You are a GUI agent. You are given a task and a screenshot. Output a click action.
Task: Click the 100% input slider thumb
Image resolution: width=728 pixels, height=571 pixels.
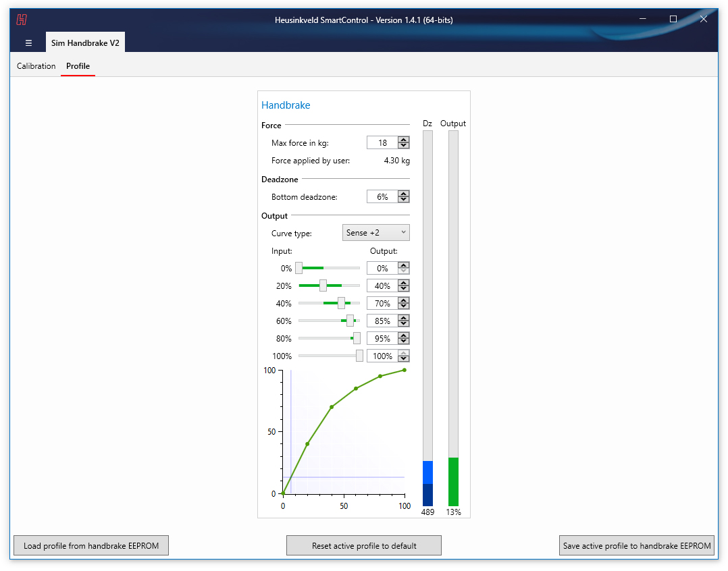(x=359, y=356)
